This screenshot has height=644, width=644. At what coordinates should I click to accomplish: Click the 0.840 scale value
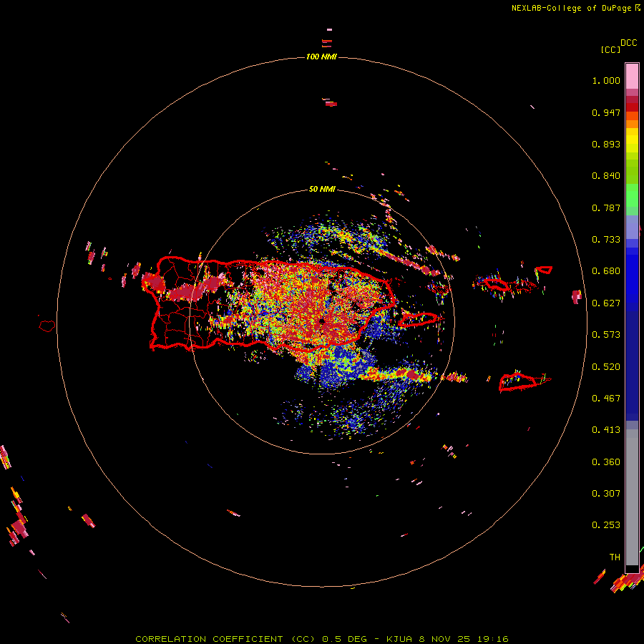(x=606, y=176)
